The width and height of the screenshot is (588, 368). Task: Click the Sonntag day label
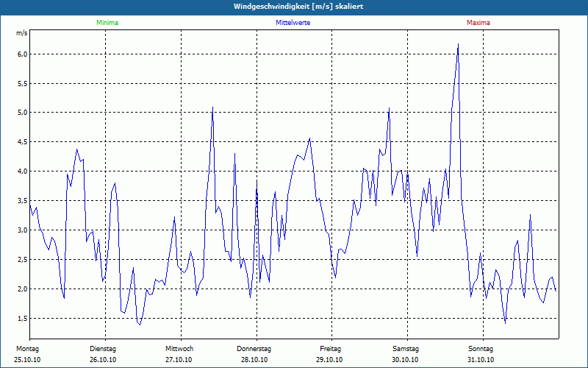click(481, 349)
